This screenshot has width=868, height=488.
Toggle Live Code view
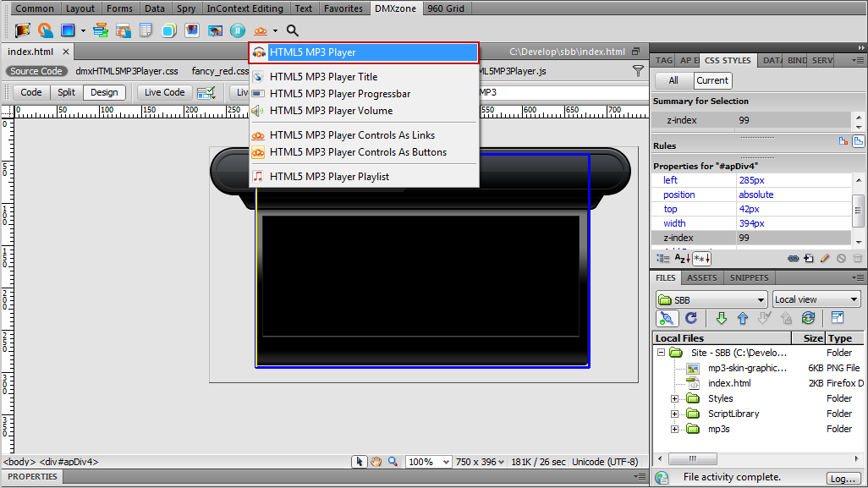[x=164, y=92]
